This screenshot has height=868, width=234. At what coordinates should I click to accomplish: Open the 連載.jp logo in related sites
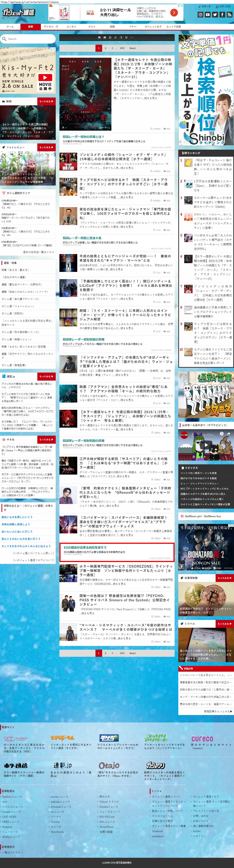pos(63,765)
